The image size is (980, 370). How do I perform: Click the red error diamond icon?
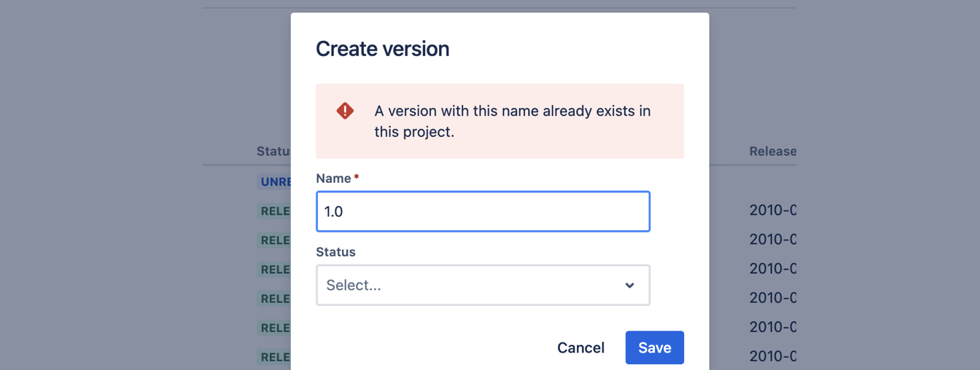point(345,111)
